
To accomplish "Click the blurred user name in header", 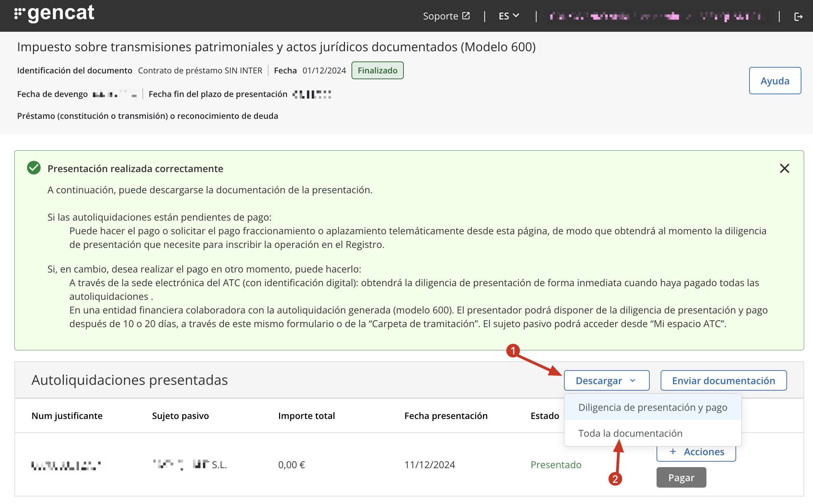I will [x=655, y=16].
